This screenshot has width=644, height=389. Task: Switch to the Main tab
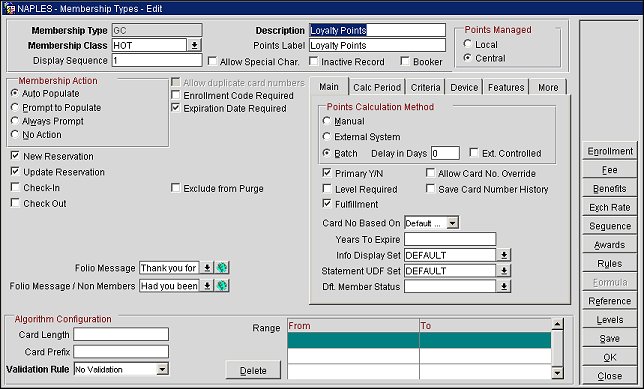tap(329, 87)
